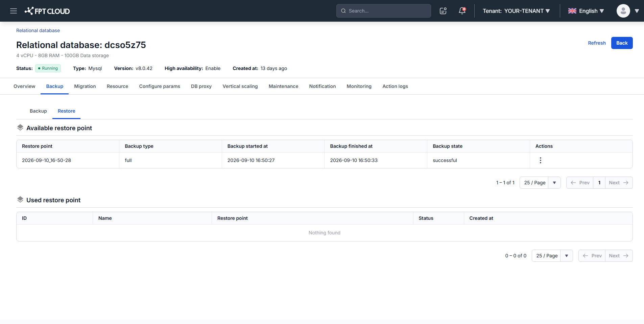Select page 1 in available restore pagination

[599, 183]
